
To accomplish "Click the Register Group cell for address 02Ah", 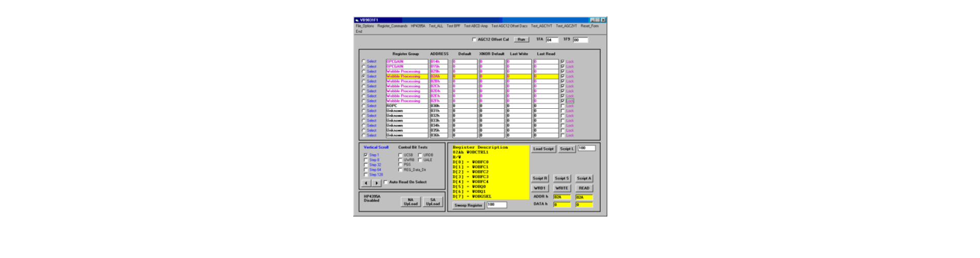I will point(407,76).
